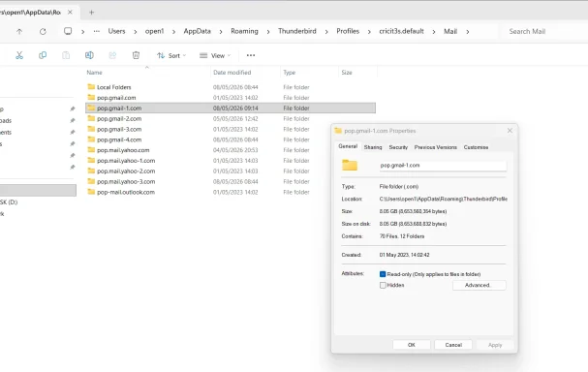Toggle the Hidden attribute checkbox

coord(383,285)
